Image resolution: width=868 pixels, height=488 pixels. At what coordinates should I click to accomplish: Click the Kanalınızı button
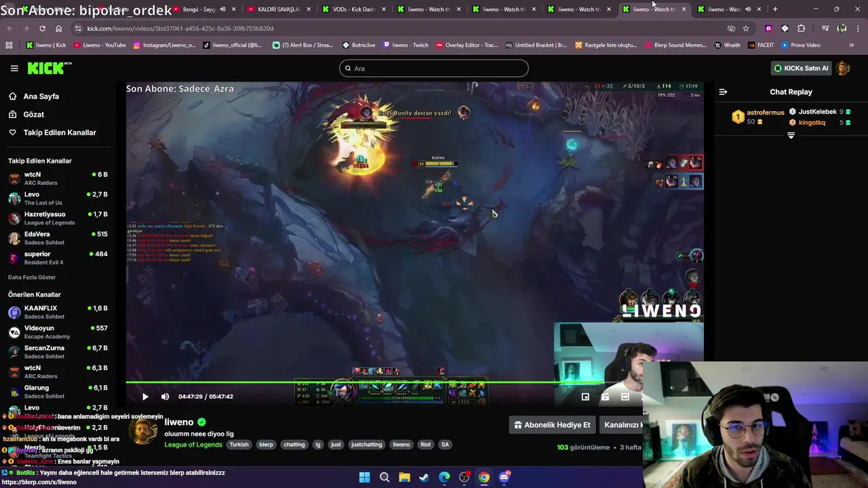pyautogui.click(x=623, y=425)
